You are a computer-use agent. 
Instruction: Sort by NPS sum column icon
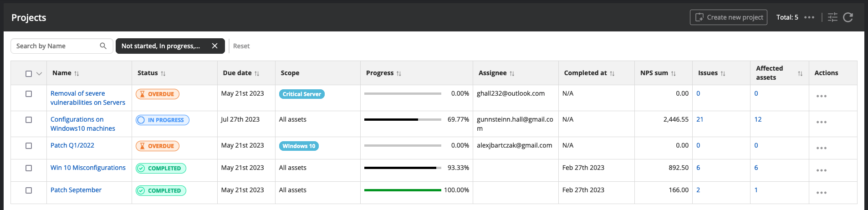[x=674, y=73]
